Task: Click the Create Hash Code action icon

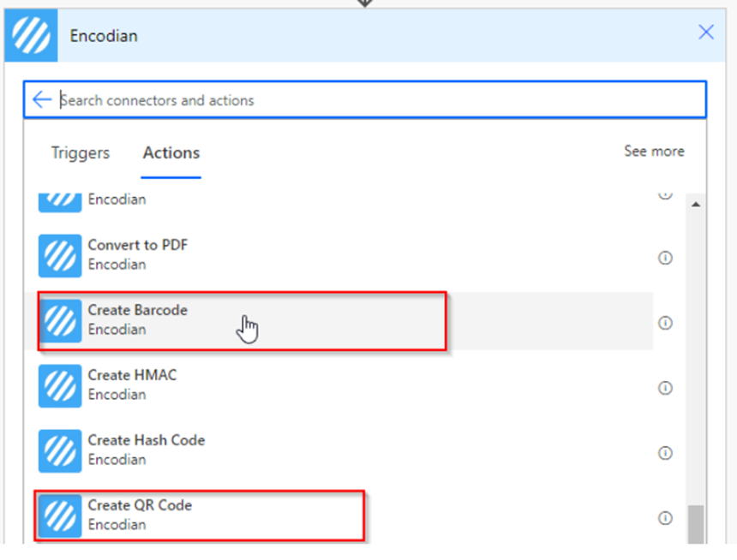Action: coord(60,450)
